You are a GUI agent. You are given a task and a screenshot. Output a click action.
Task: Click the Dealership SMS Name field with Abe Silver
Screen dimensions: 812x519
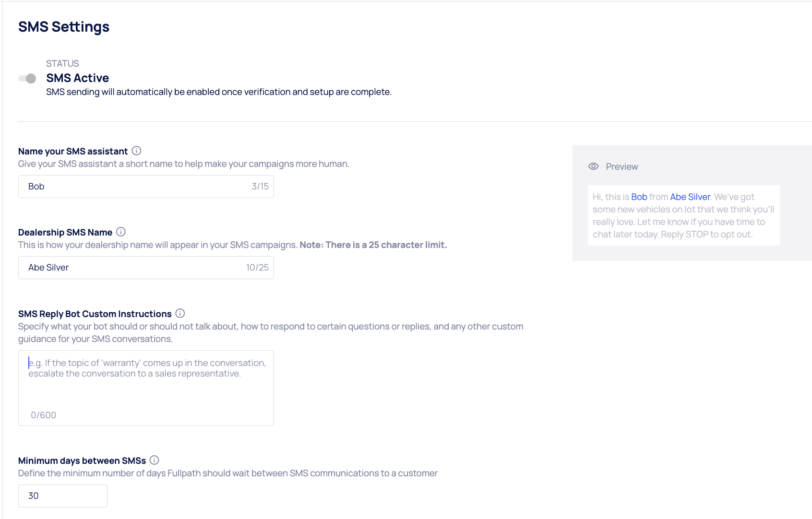coord(134,268)
